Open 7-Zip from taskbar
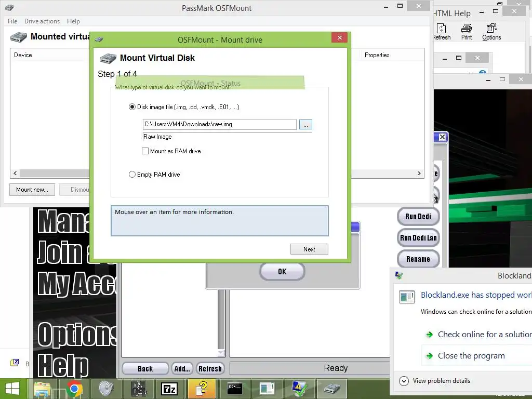The width and height of the screenshot is (532, 399). coord(169,389)
